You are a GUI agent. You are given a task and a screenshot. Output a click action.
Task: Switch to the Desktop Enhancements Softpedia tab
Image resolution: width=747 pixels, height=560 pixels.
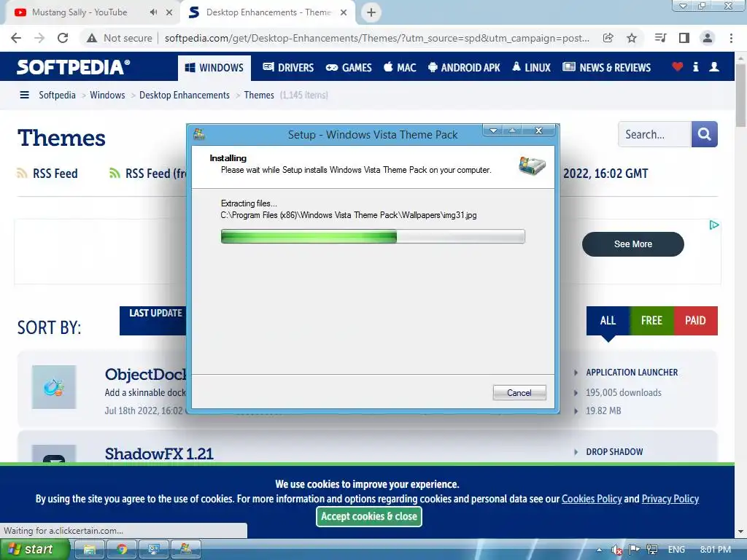[268, 12]
